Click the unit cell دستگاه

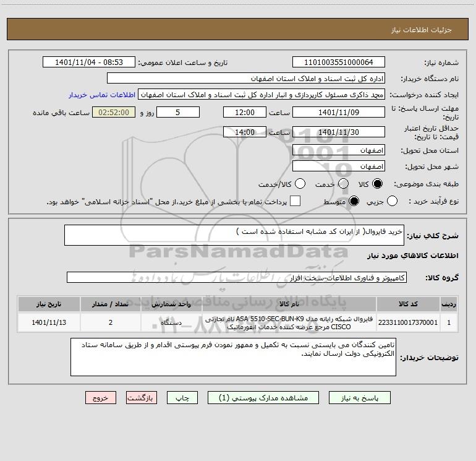pyautogui.click(x=171, y=322)
